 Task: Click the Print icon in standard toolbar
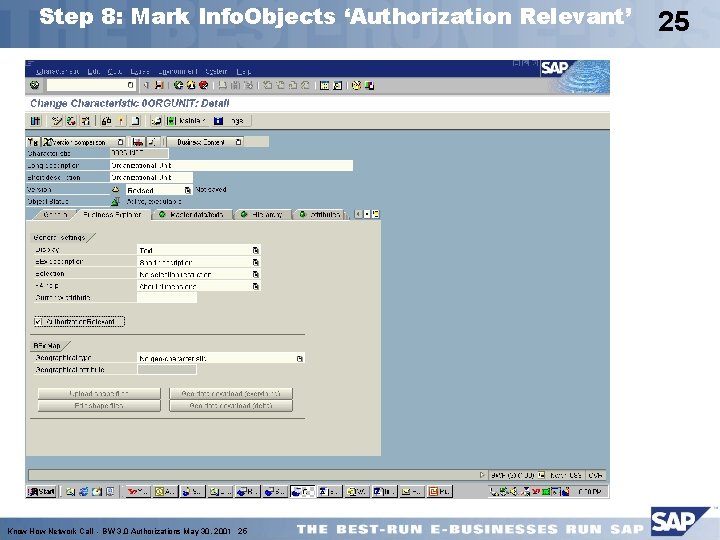point(223,85)
